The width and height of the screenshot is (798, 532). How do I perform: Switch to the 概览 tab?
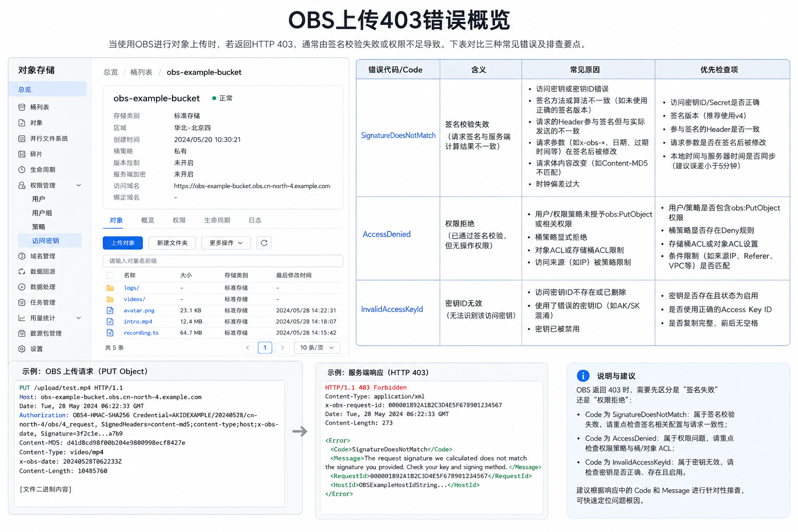tap(148, 220)
